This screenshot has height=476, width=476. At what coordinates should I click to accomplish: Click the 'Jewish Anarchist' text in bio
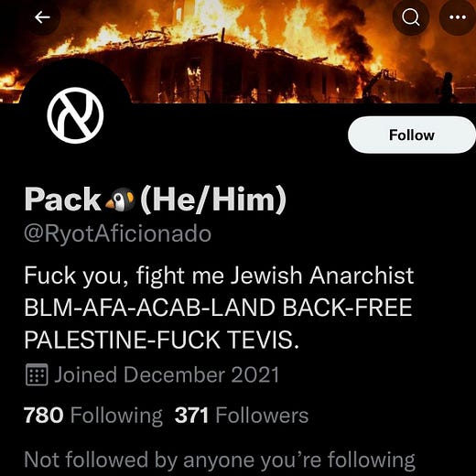point(322,276)
